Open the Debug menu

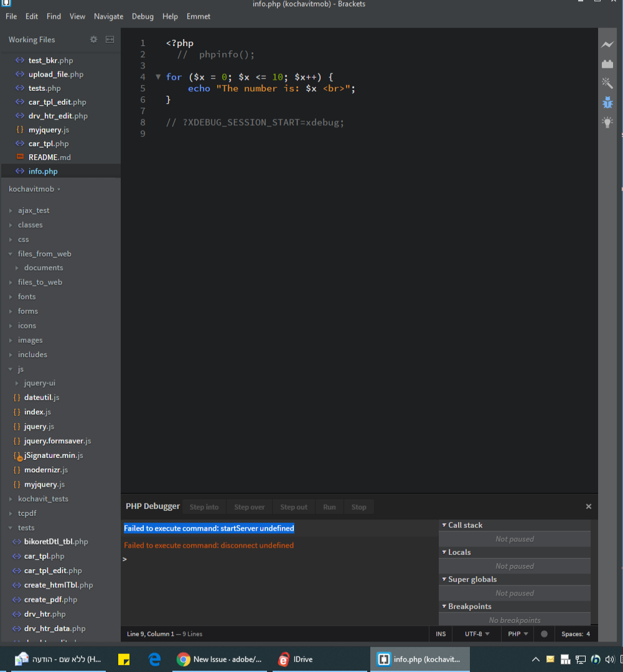pyautogui.click(x=143, y=16)
